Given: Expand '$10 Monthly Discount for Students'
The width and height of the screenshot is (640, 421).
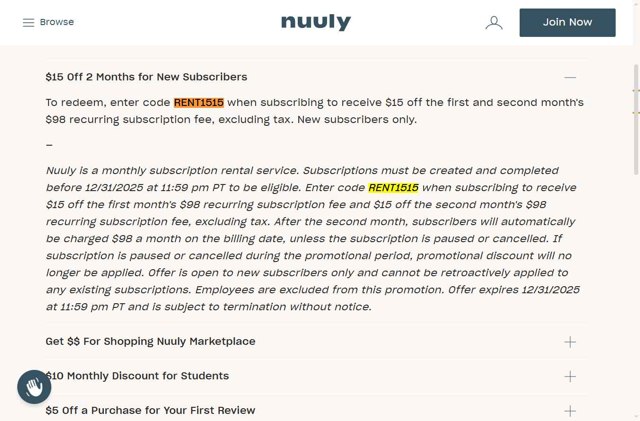Looking at the screenshot, I should (x=137, y=376).
